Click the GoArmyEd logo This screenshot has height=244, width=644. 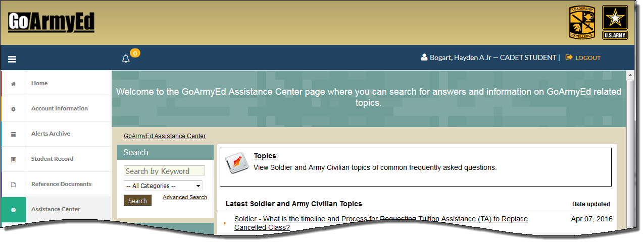pyautogui.click(x=51, y=22)
